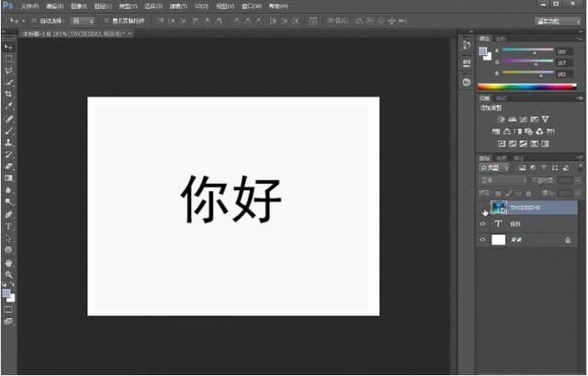Enable the Auto-Select checkbox
The image size is (588, 376).
[x=34, y=19]
